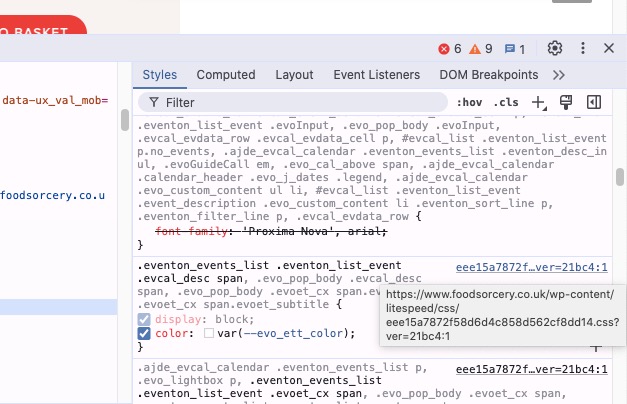Click the .eventon_filter_line p selector text
The image size is (627, 404).
pyautogui.click(x=212, y=216)
